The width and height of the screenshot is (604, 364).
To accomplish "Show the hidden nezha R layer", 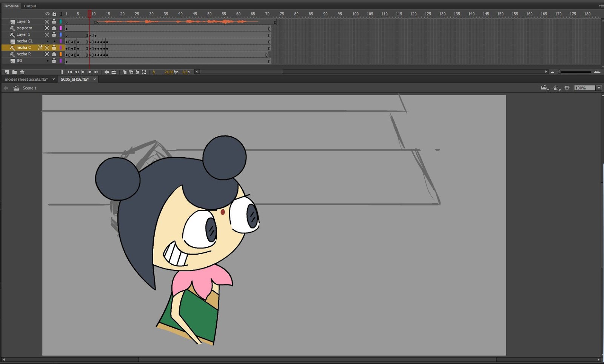I will (47, 54).
